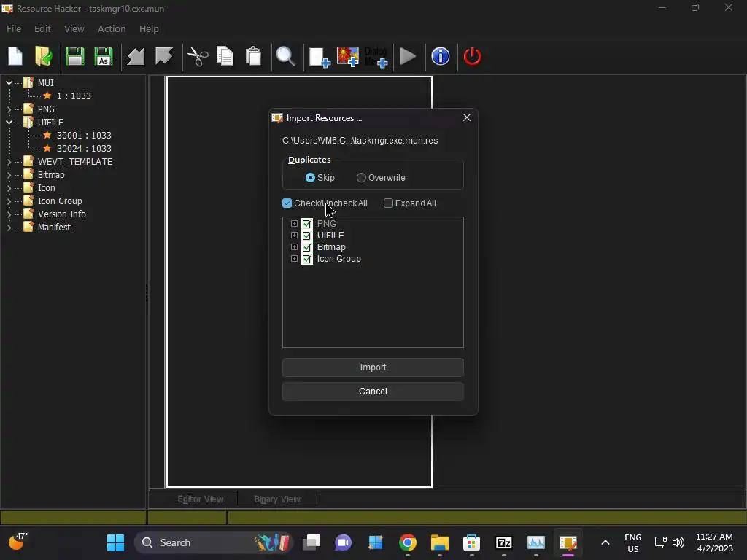Open the weather widget showing 47°
Image resolution: width=747 pixels, height=560 pixels.
(18, 542)
